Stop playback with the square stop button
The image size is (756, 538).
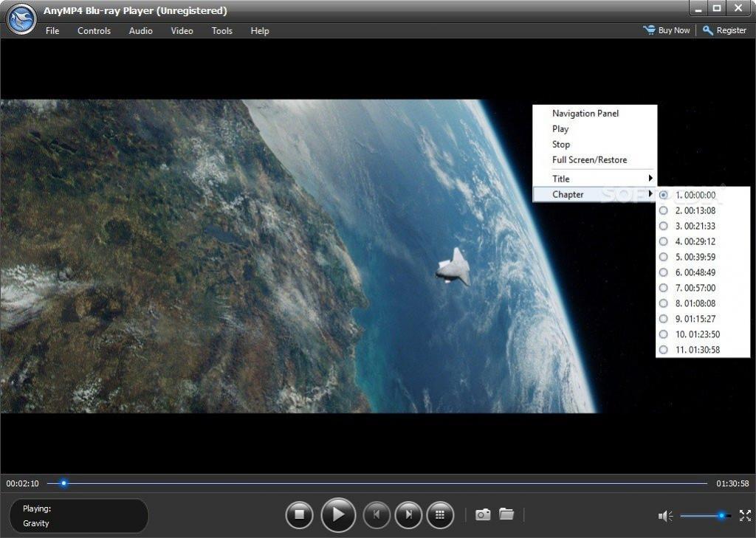[299, 515]
